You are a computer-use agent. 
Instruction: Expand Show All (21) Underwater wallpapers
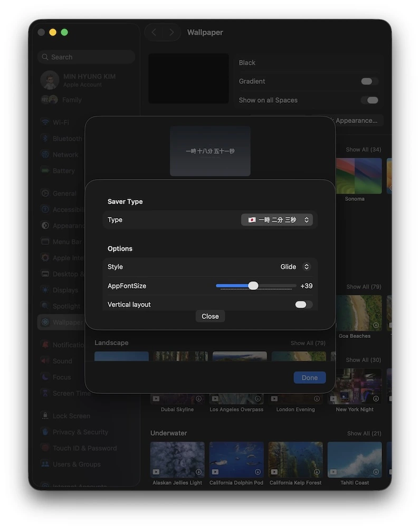364,433
